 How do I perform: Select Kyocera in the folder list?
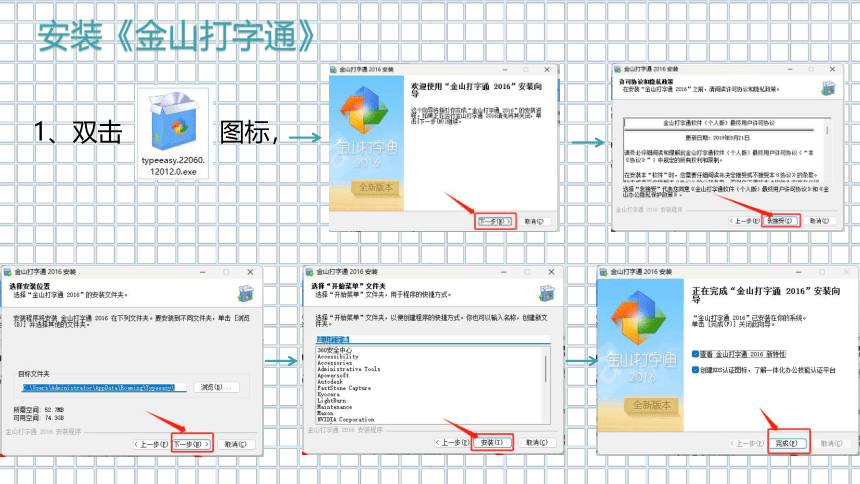pos(329,395)
